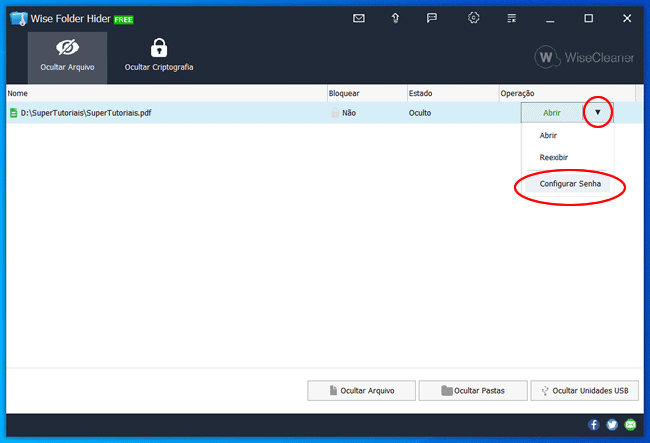Click the green Abrir button in the row
The height and width of the screenshot is (443, 650).
tap(552, 113)
